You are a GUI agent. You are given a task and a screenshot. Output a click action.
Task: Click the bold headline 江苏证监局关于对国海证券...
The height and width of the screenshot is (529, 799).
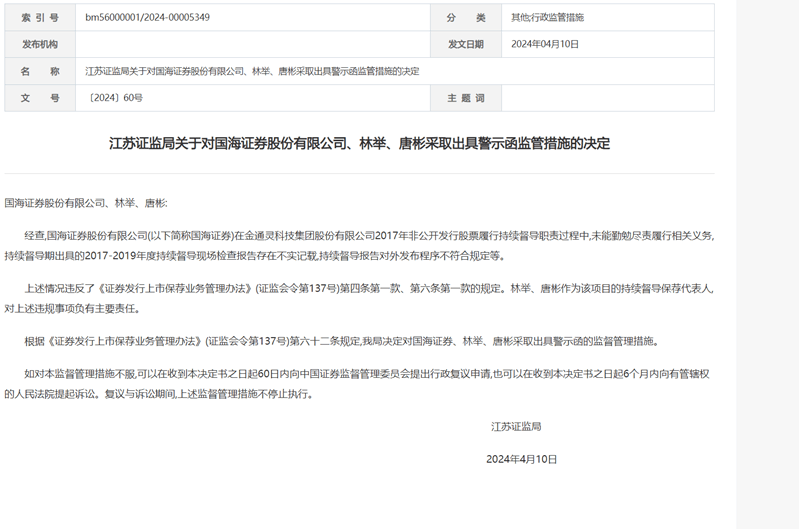(x=359, y=143)
